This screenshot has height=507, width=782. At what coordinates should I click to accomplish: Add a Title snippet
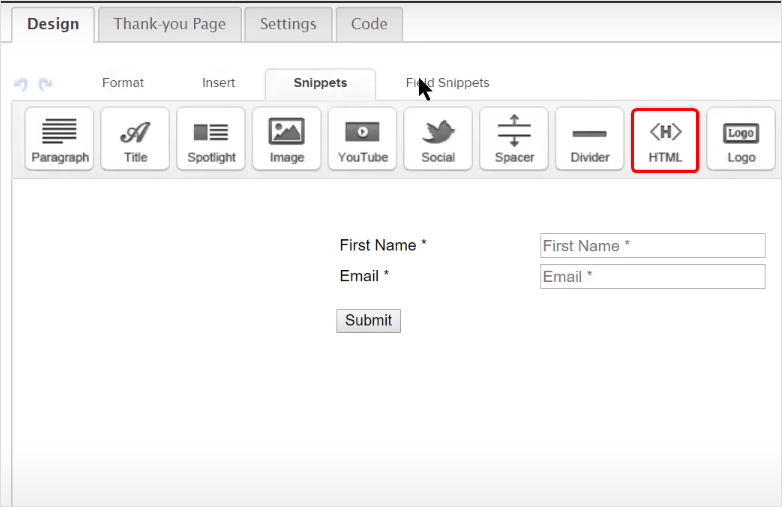(135, 139)
